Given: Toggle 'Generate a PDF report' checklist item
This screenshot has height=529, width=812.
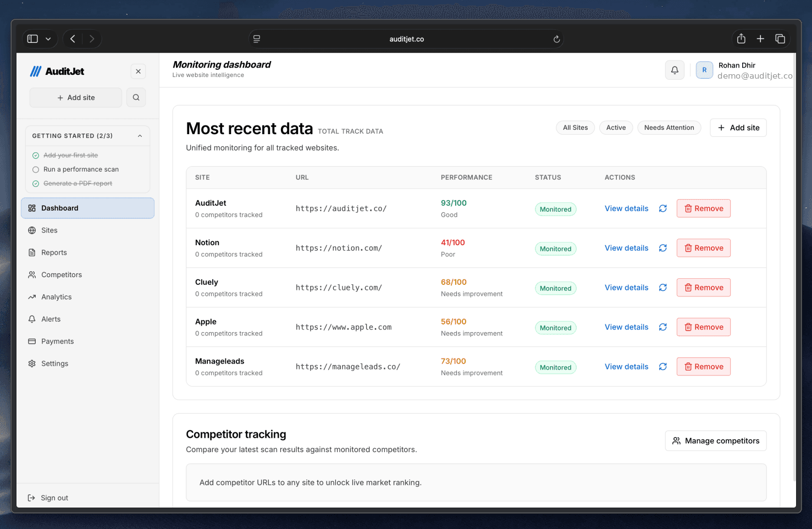Looking at the screenshot, I should [x=72, y=184].
